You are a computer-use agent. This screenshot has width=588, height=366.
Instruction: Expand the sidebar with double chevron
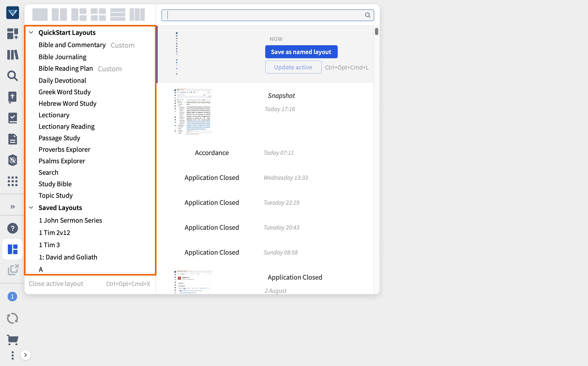[x=13, y=207]
